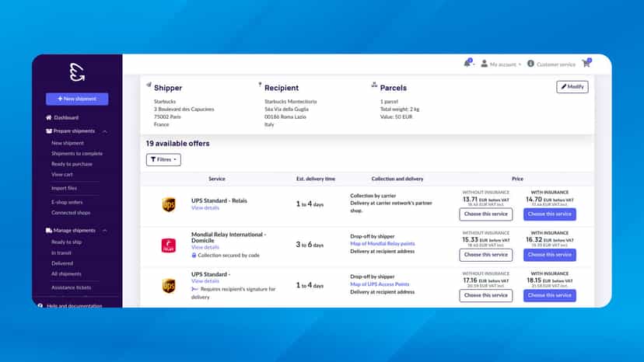Click the 19 available offers heading
The image size is (644, 362).
point(178,144)
